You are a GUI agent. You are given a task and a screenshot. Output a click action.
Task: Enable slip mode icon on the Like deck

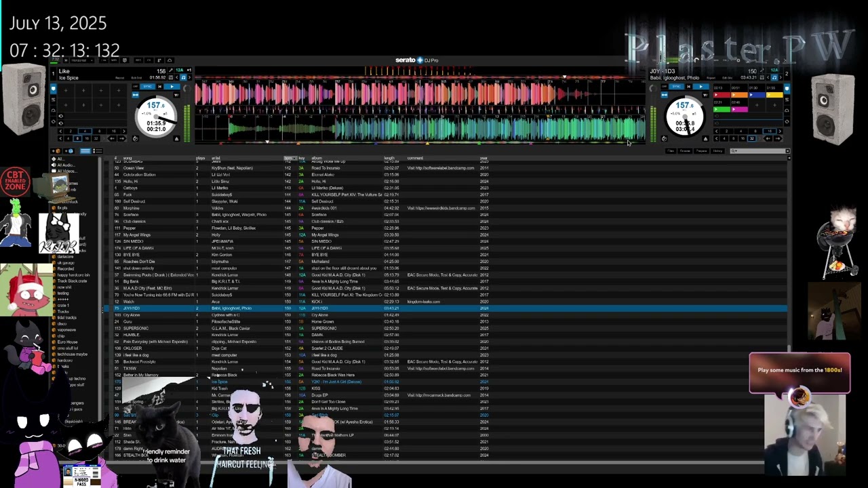(x=136, y=139)
